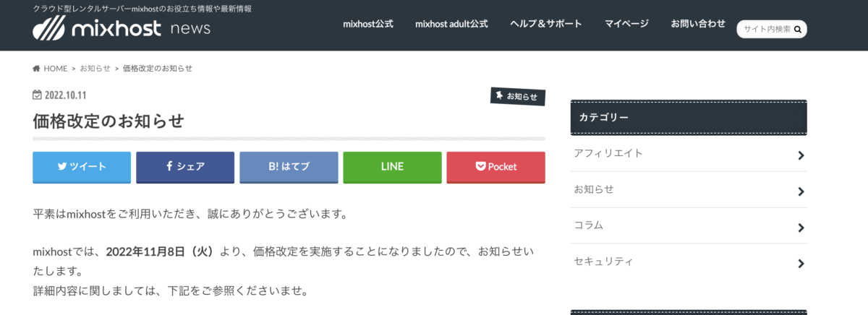
Task: Focus the サイト内検索 search field
Action: coord(767,30)
